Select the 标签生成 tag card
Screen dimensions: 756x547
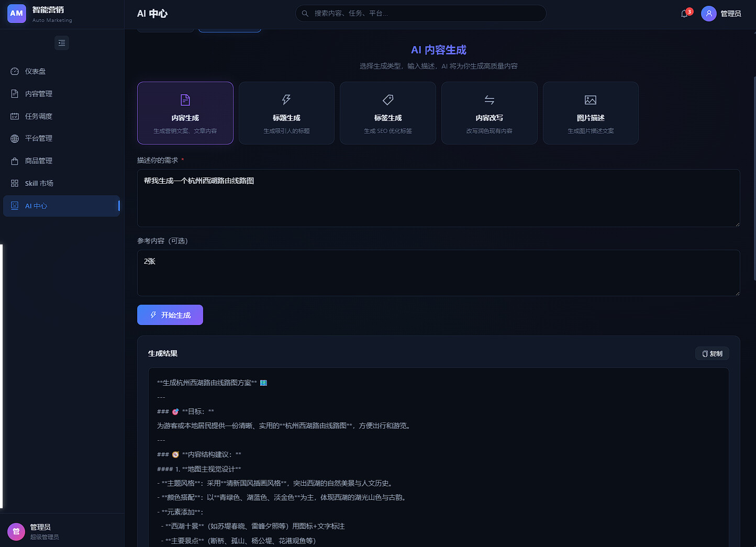point(388,113)
